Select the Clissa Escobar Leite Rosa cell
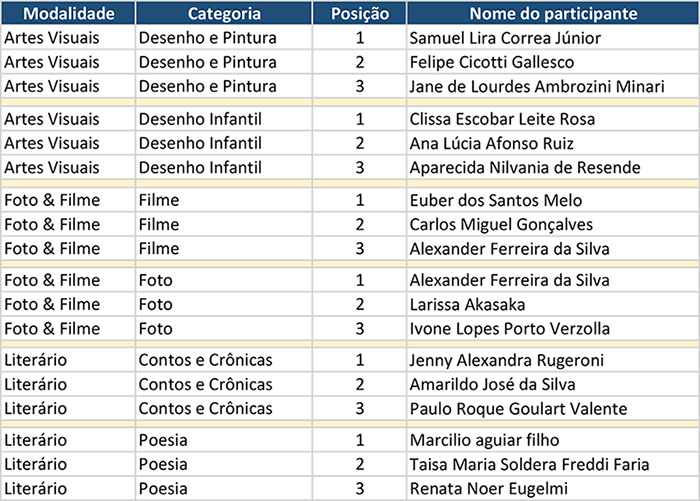This screenshot has width=700, height=501. [502, 119]
